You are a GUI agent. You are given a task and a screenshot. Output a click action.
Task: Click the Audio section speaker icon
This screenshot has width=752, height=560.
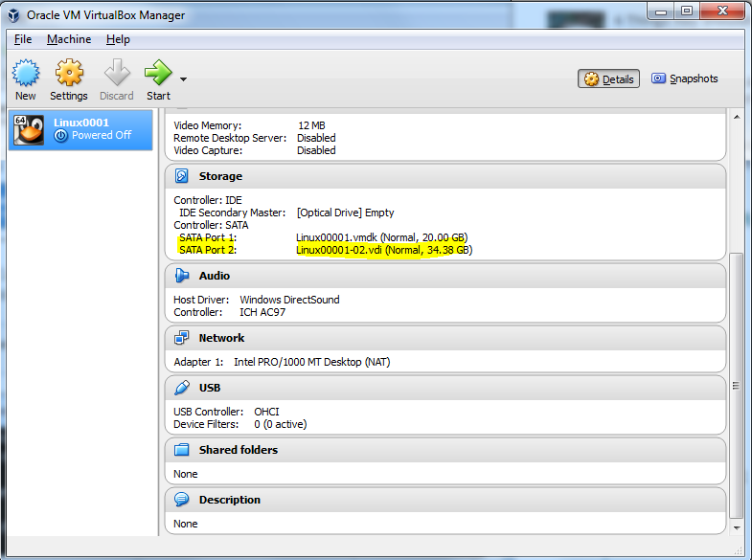182,276
